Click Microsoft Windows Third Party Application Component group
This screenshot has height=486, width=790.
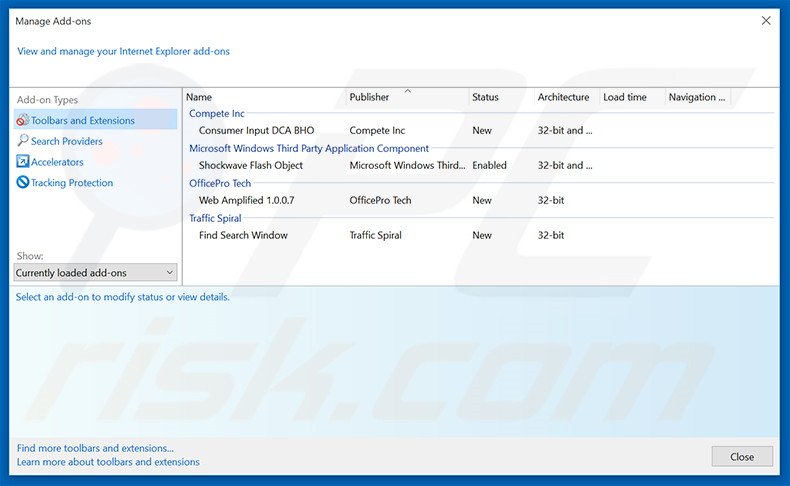click(x=309, y=148)
